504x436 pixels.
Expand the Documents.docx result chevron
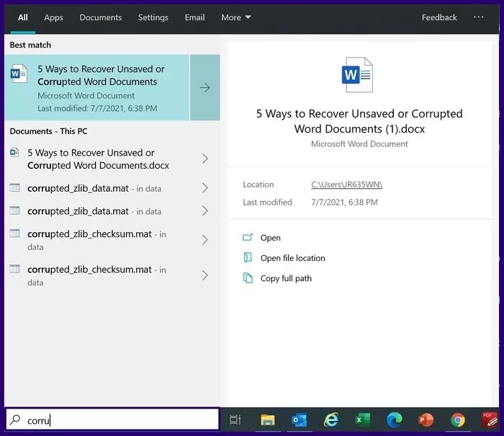click(x=204, y=159)
